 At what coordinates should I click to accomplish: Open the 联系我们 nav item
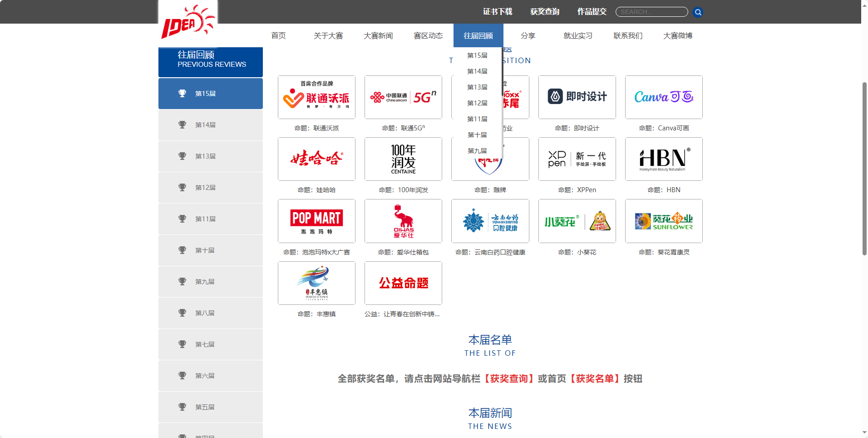628,35
